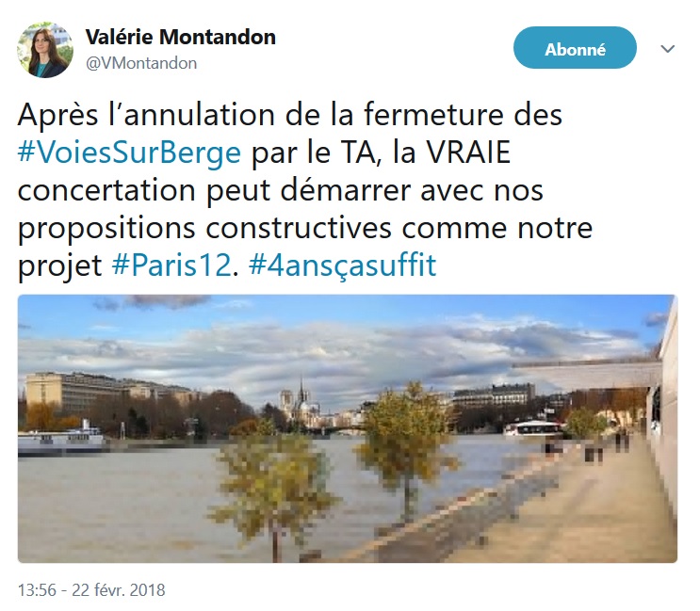View the timestamp 13:56 - 22 févr. 2018
The image size is (700, 611).
[x=91, y=590]
